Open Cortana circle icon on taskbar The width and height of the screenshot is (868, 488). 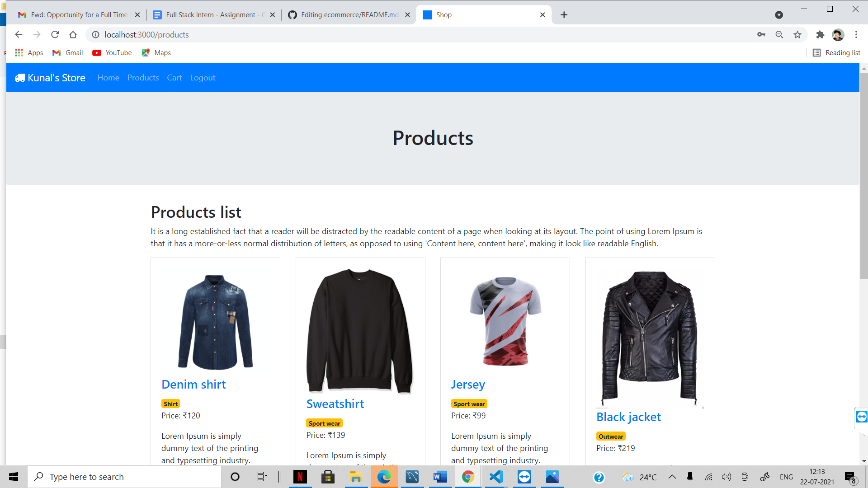click(235, 477)
